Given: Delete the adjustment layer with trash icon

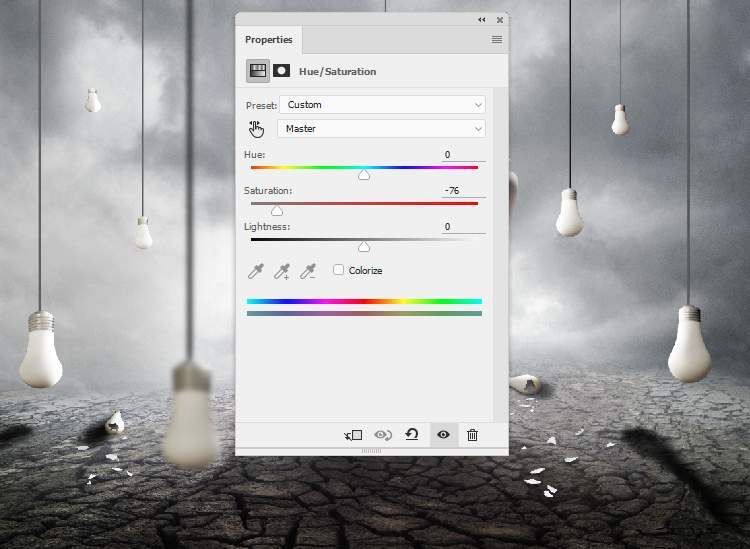Looking at the screenshot, I should click(x=473, y=435).
